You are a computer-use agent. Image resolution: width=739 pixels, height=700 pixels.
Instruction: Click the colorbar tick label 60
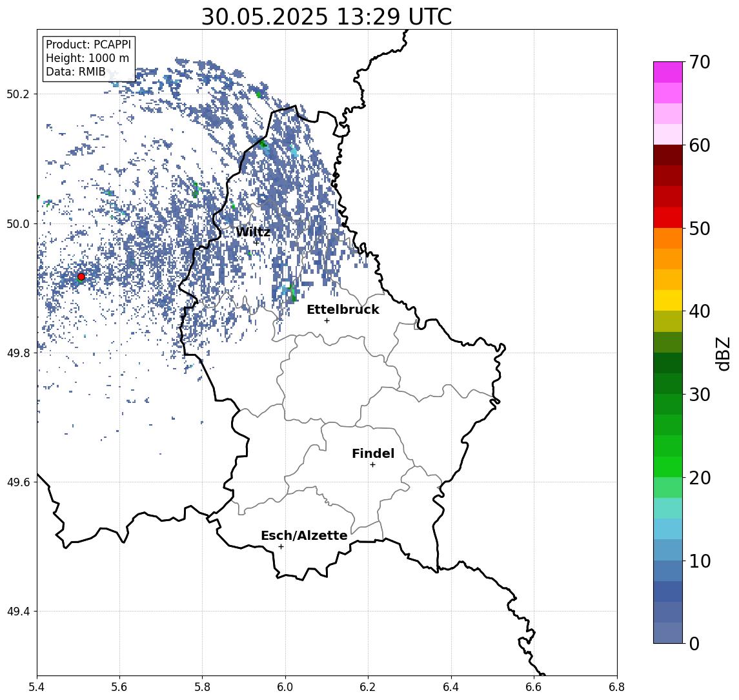pos(700,145)
